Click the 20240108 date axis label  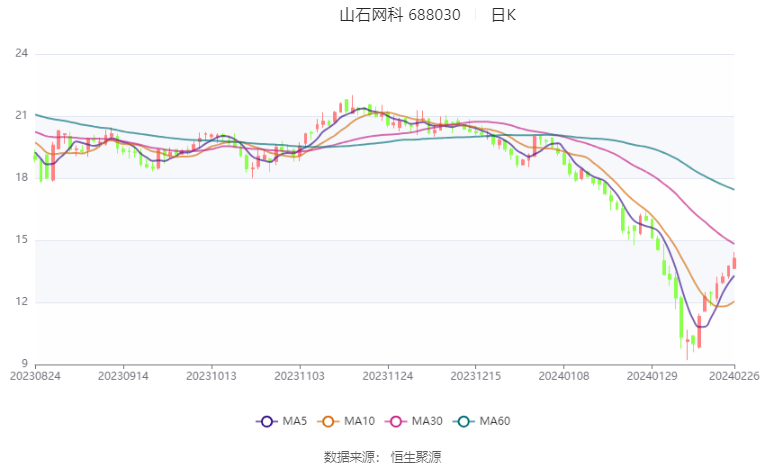(564, 376)
